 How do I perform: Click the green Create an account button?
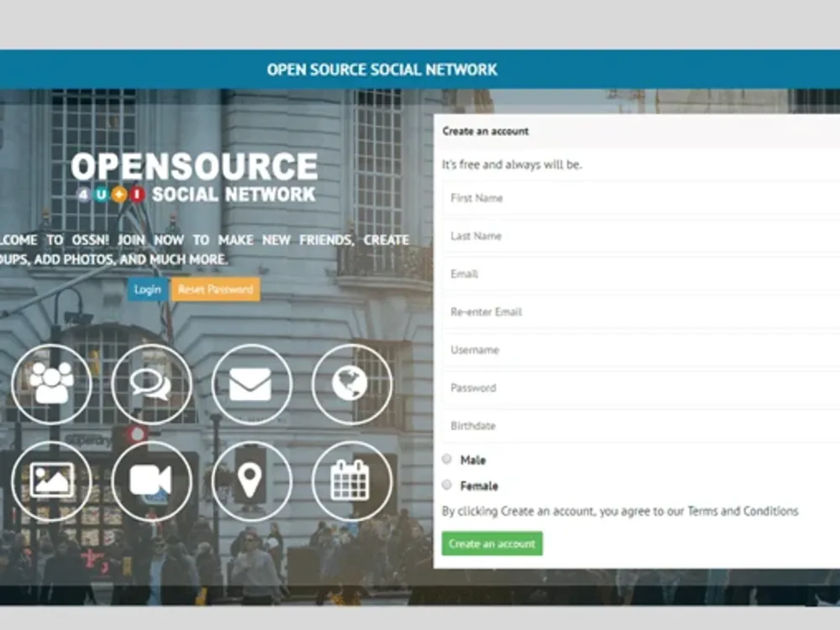pyautogui.click(x=491, y=543)
